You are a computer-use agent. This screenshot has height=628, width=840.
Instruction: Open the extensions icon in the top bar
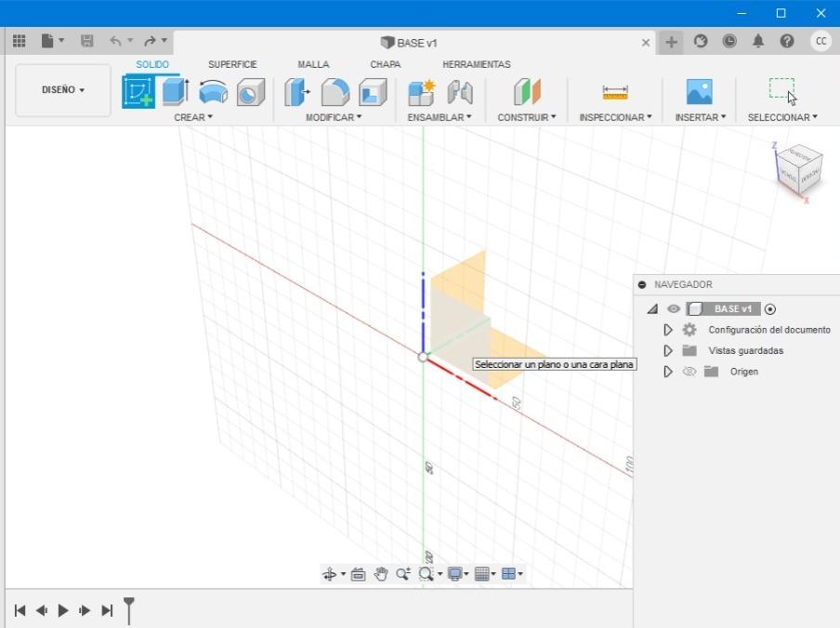tap(701, 41)
